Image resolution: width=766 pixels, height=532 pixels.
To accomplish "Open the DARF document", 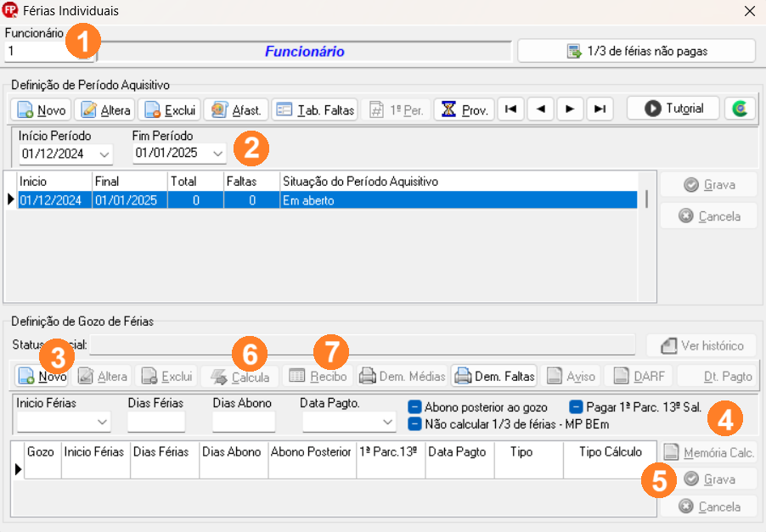I will point(639,377).
